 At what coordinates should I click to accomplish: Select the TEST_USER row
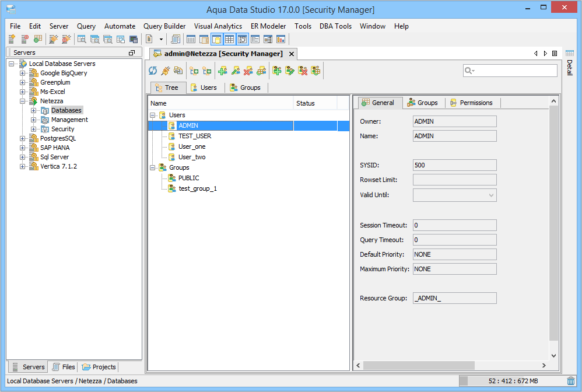(x=248, y=136)
